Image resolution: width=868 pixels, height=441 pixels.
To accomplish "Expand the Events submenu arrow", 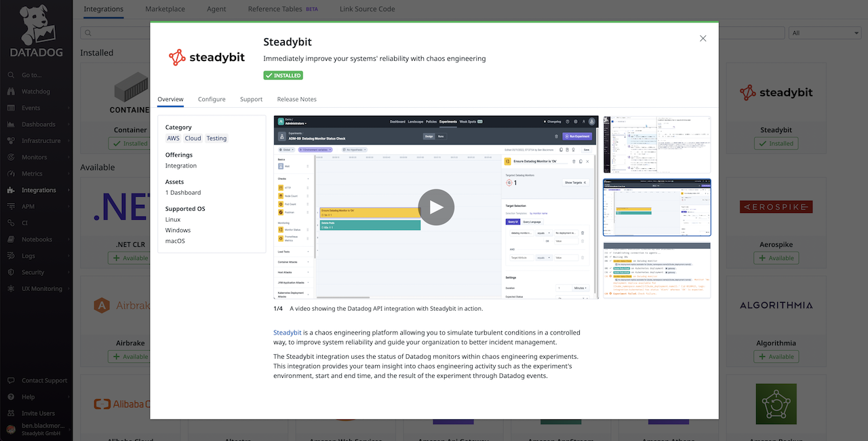I will click(x=68, y=109).
